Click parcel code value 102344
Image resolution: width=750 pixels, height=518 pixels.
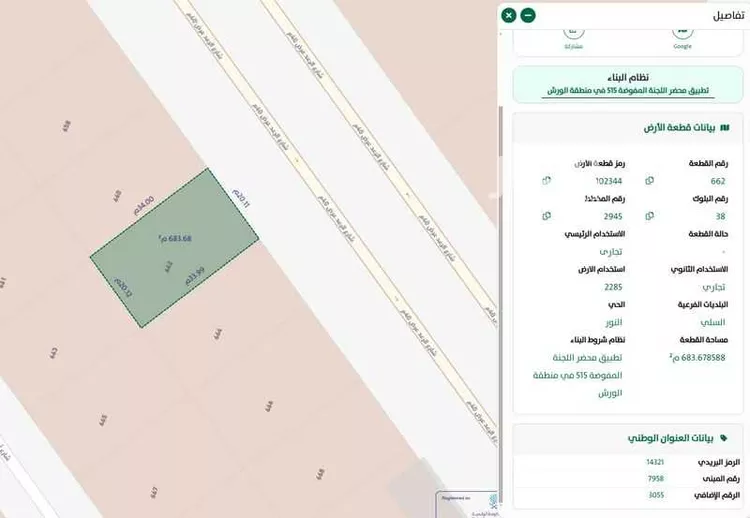[x=609, y=181]
